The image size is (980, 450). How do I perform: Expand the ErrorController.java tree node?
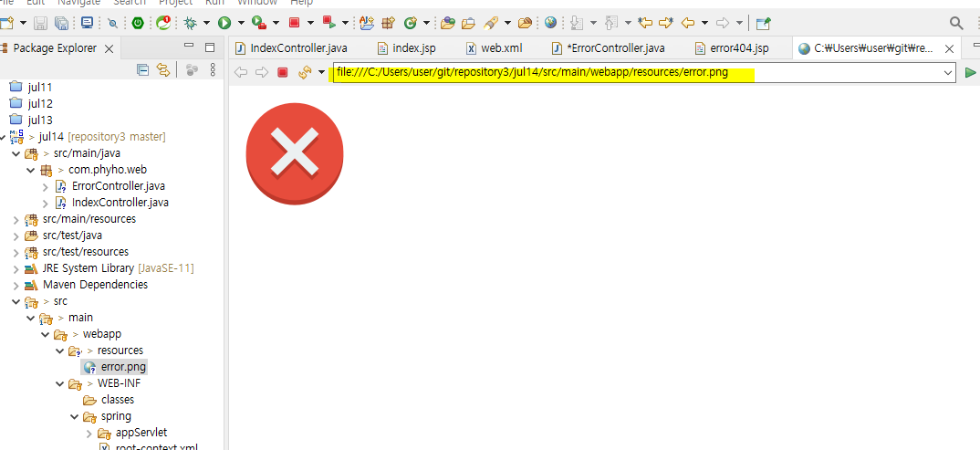45,186
